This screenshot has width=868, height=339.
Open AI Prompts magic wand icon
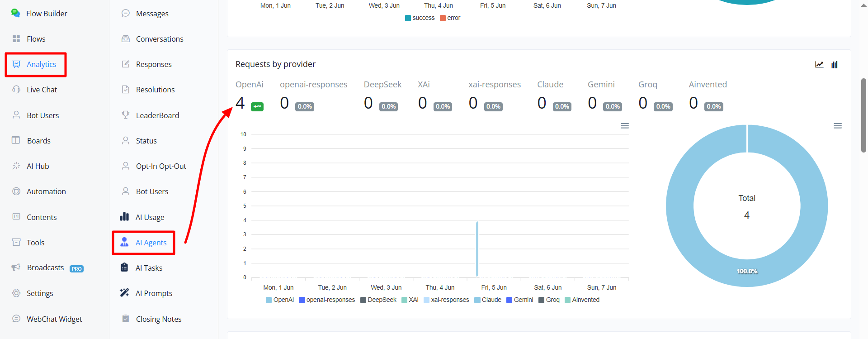tap(124, 293)
